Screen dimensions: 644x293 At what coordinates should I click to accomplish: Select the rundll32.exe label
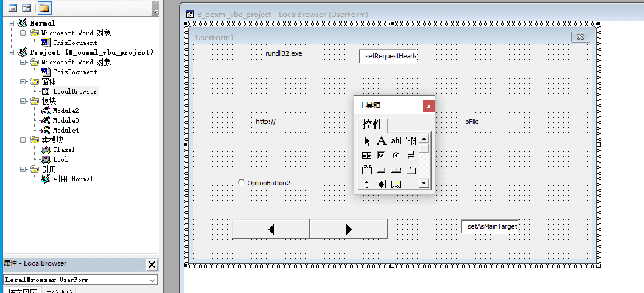(284, 53)
